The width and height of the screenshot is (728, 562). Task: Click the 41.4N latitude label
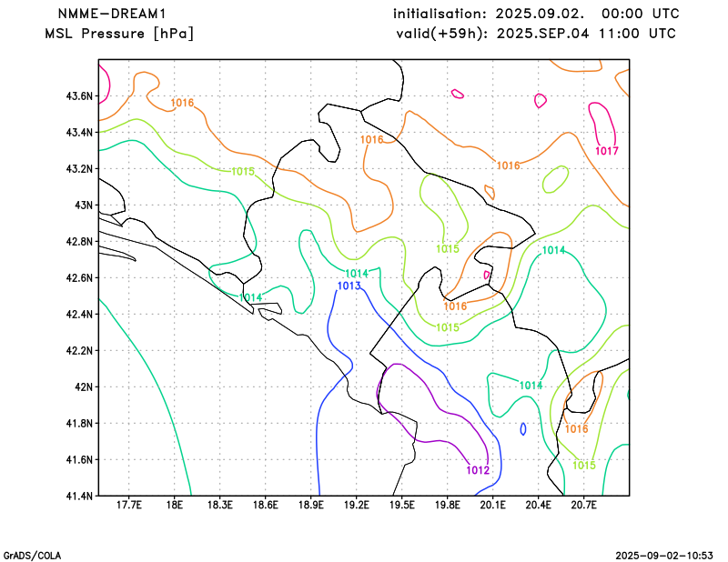point(79,496)
